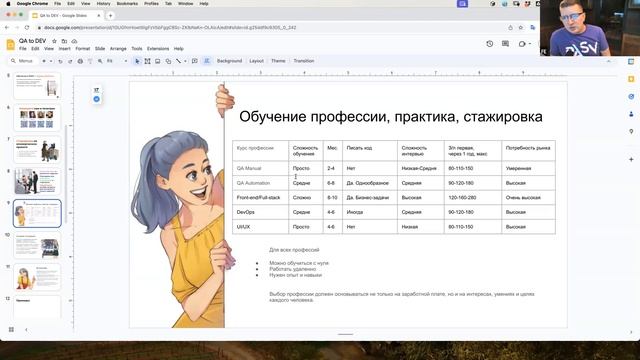
Task: Open the Format menu
Action: [x=82, y=49]
